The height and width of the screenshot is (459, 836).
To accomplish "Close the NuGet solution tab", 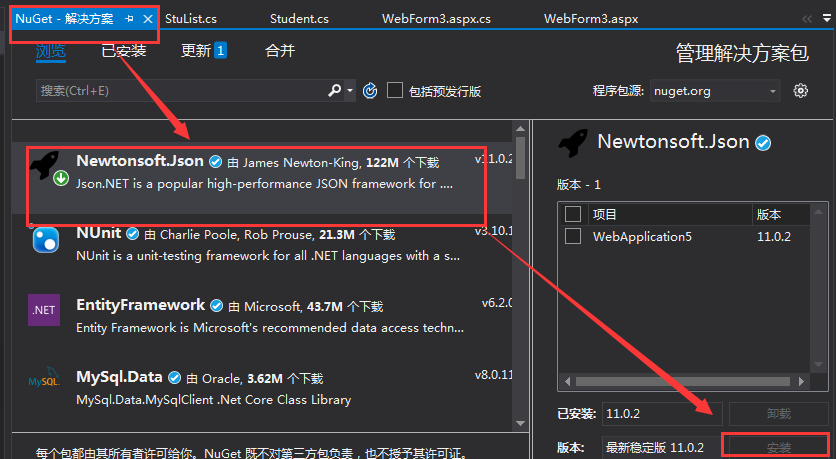I will (148, 19).
